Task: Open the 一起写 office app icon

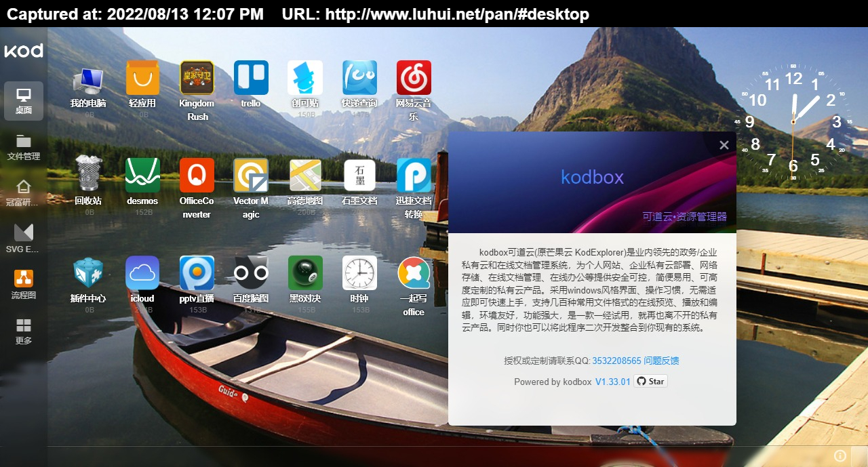Action: click(x=414, y=273)
